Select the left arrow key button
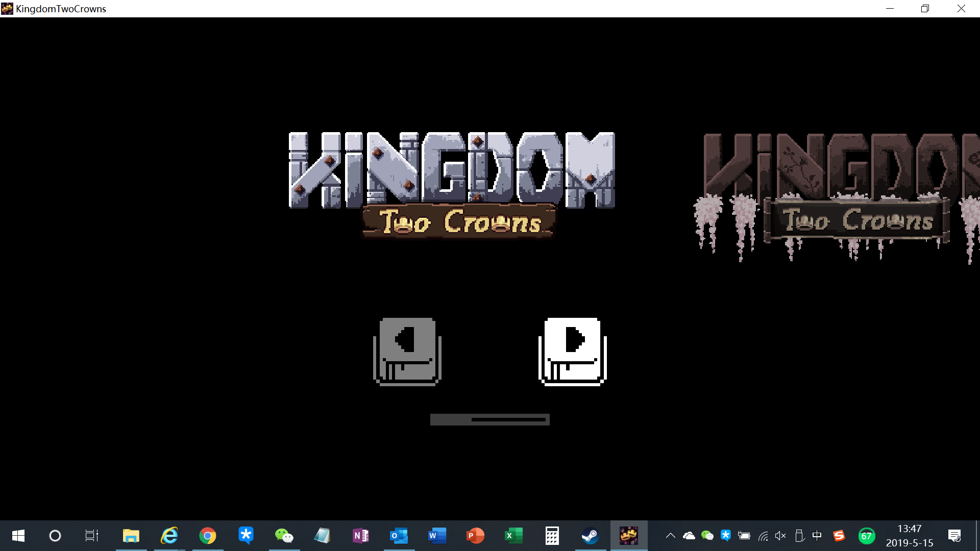This screenshot has height=551, width=980. pos(407,352)
